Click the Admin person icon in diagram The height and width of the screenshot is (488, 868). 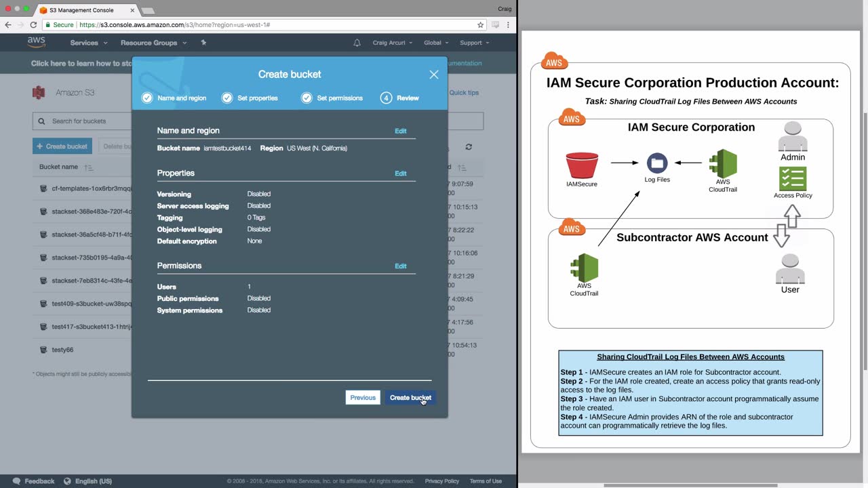[x=793, y=137]
